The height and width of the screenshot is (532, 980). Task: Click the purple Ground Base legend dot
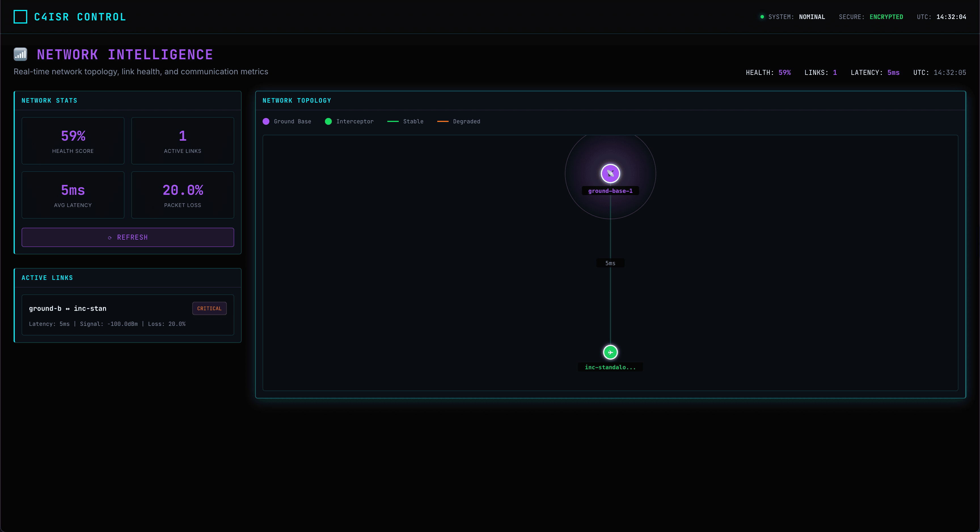click(266, 121)
